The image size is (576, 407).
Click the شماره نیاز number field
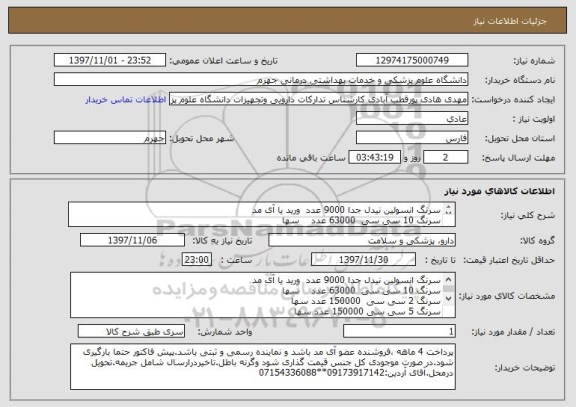point(412,60)
